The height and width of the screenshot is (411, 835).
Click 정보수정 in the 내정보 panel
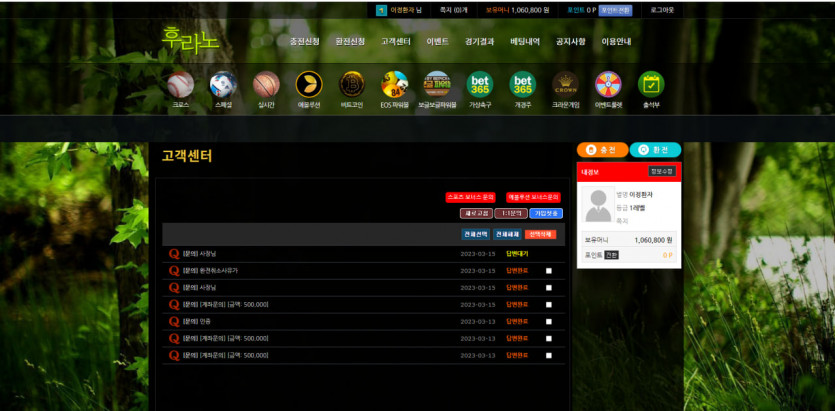662,172
